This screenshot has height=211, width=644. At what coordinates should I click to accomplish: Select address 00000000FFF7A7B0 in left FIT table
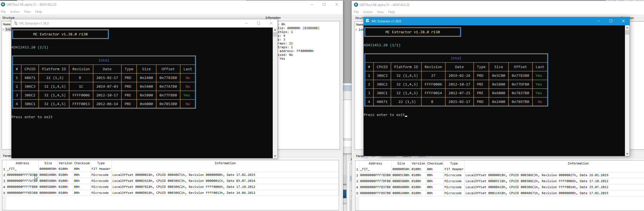pyautogui.click(x=22, y=181)
